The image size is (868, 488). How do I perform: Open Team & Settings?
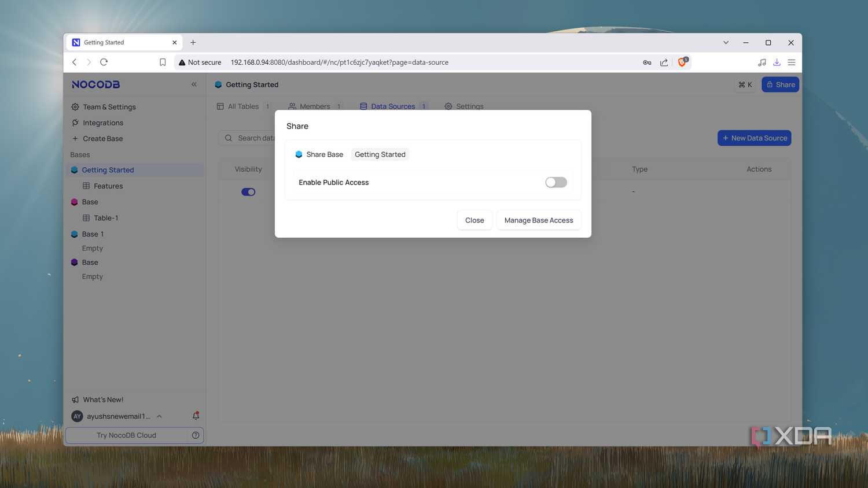coord(109,107)
